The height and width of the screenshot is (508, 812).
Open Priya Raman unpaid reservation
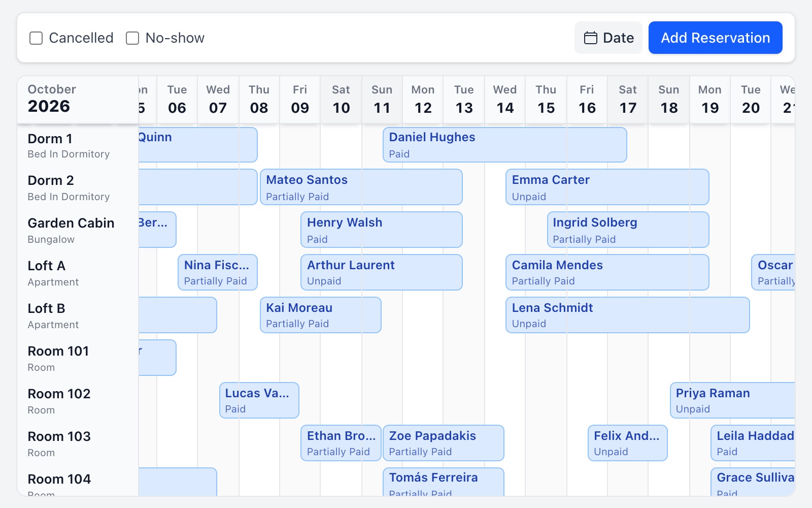click(x=732, y=401)
